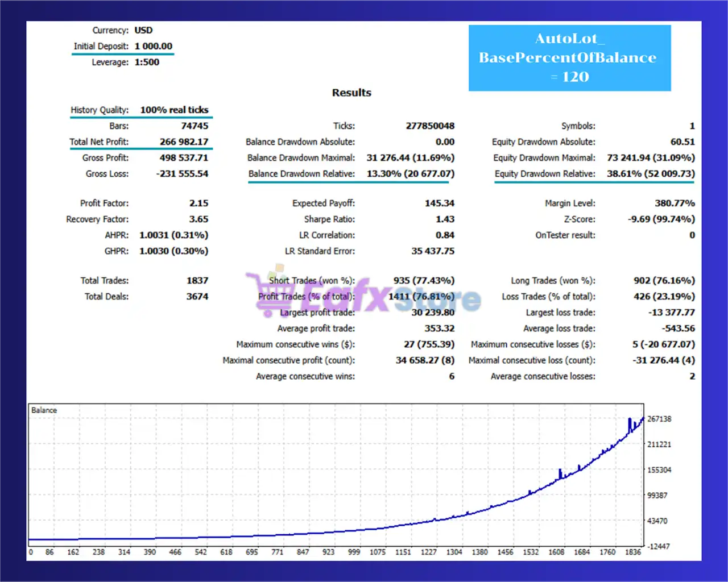This screenshot has height=582, width=728.
Task: Click the Symbols value 1
Action: point(692,126)
